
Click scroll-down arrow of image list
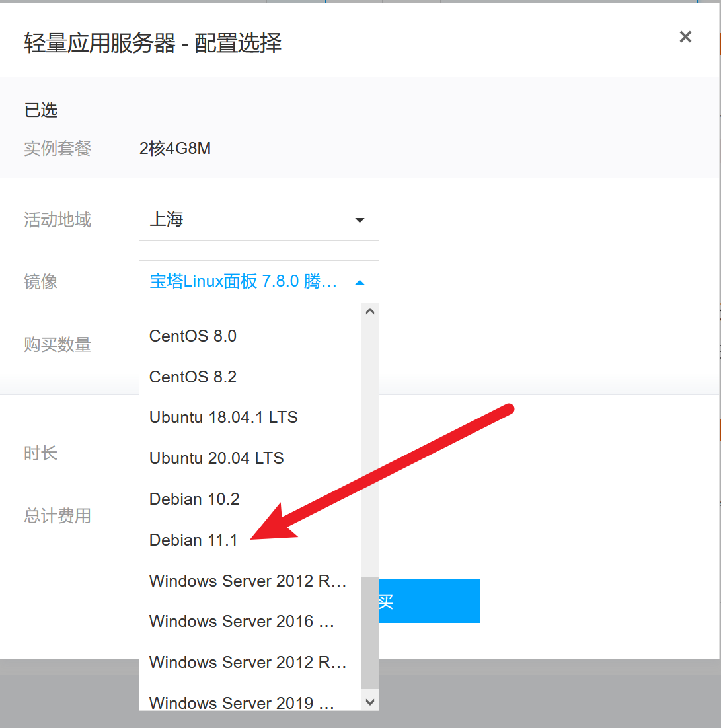(x=370, y=702)
